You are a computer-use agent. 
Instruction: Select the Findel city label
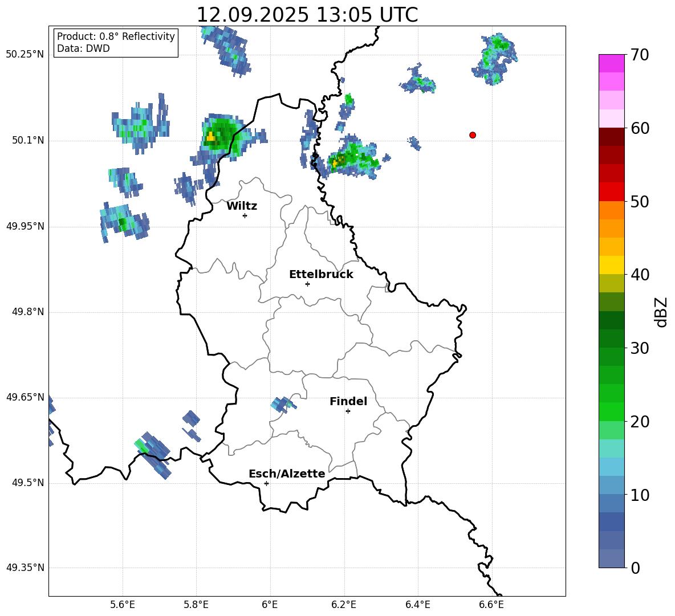pyautogui.click(x=348, y=402)
